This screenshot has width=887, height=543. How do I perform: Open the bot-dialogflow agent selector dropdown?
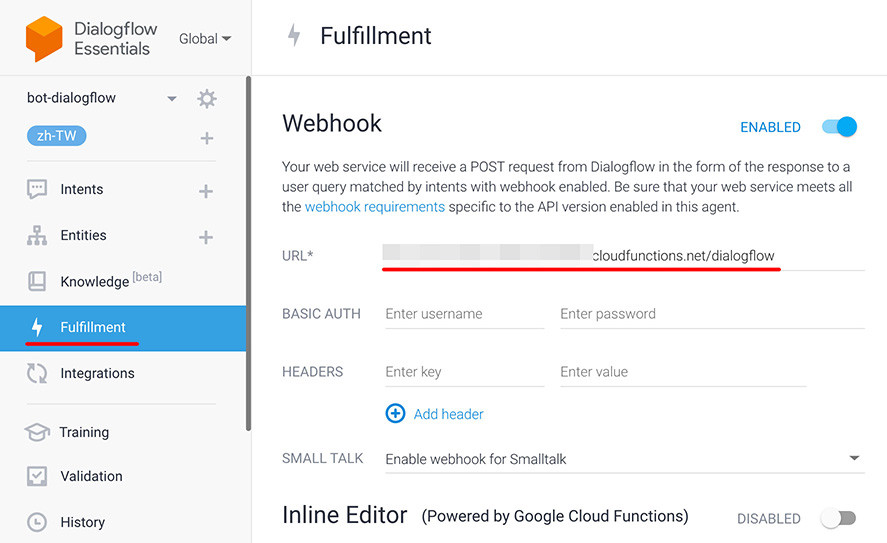pos(172,98)
